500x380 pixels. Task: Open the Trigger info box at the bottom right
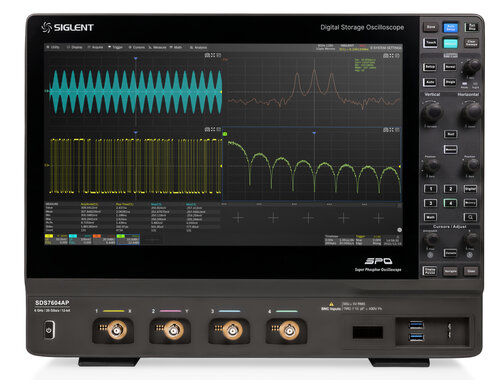368,240
